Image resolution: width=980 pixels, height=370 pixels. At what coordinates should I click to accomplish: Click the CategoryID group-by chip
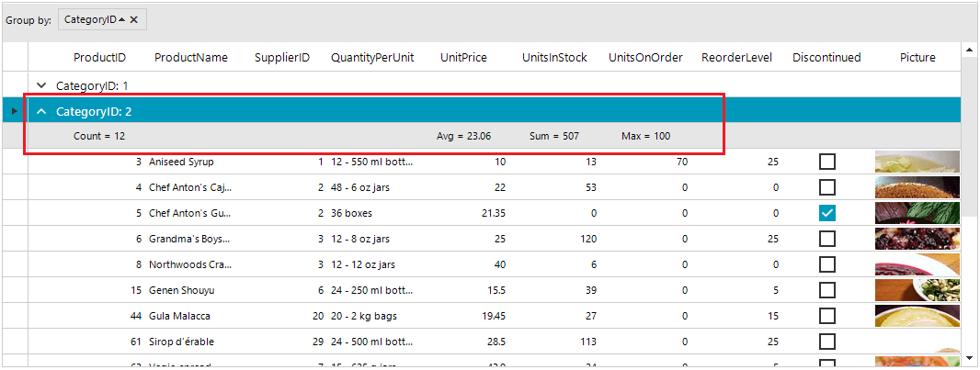click(90, 19)
